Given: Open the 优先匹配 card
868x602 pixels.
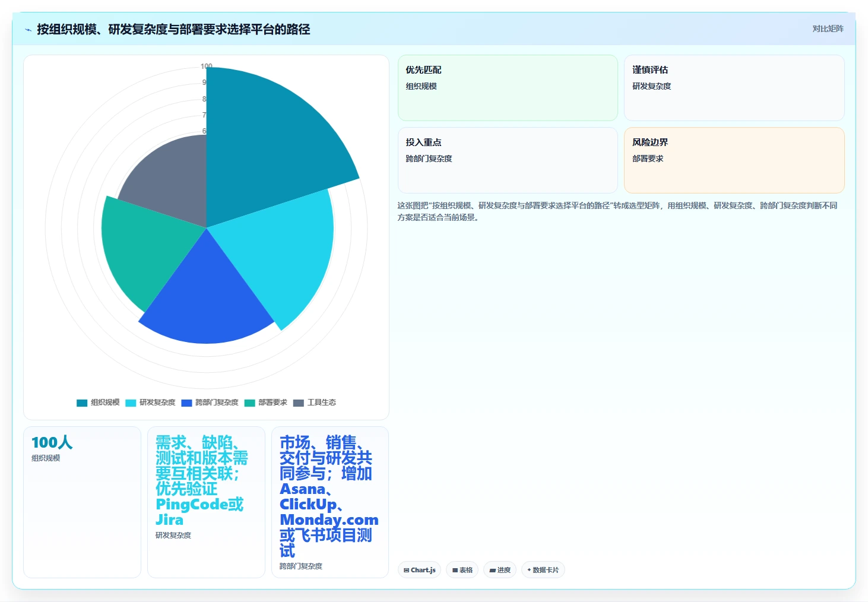Looking at the screenshot, I should [508, 88].
